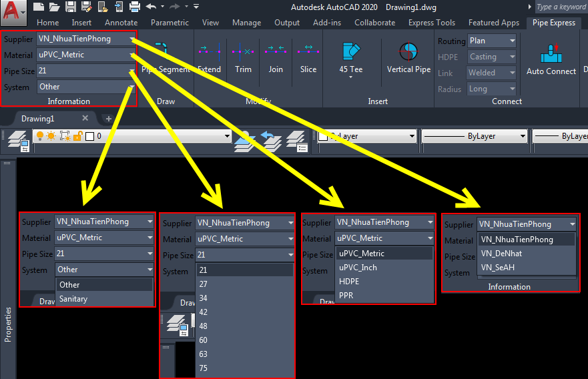
Task: Open the HDPE Casting dropdown
Action: (492, 57)
